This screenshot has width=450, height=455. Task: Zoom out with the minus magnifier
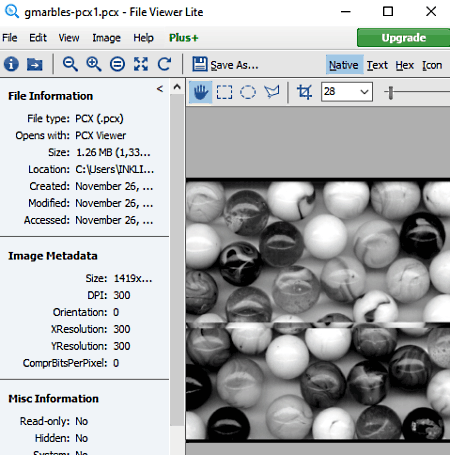pos(70,64)
